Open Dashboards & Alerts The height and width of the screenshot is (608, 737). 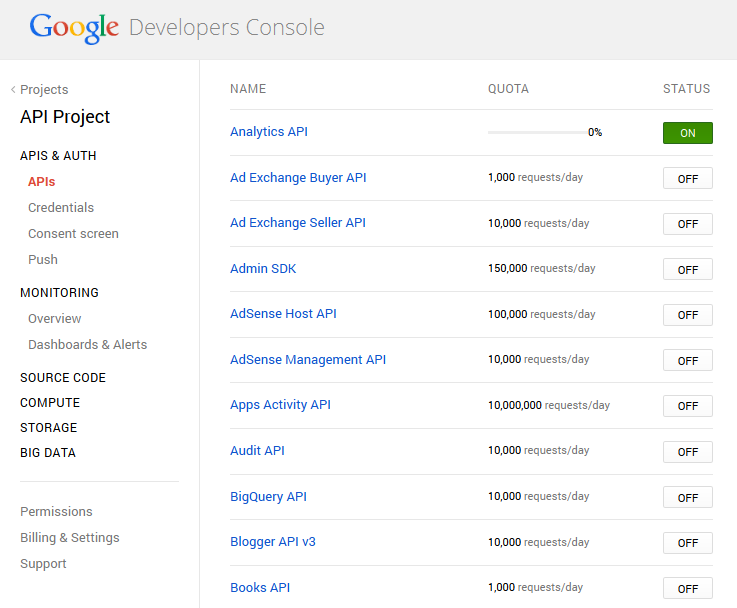87,344
